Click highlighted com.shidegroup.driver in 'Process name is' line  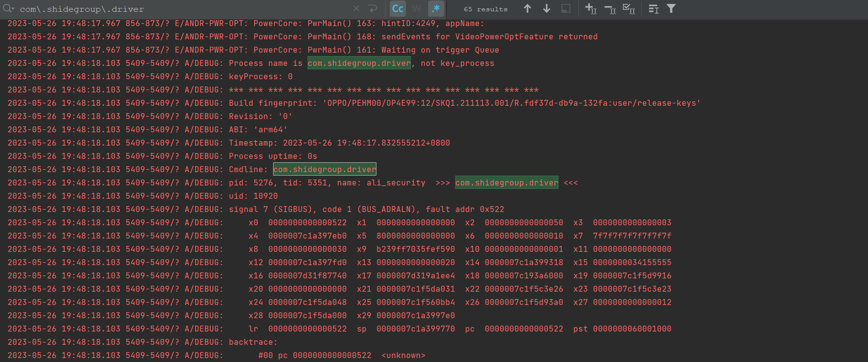coord(359,63)
